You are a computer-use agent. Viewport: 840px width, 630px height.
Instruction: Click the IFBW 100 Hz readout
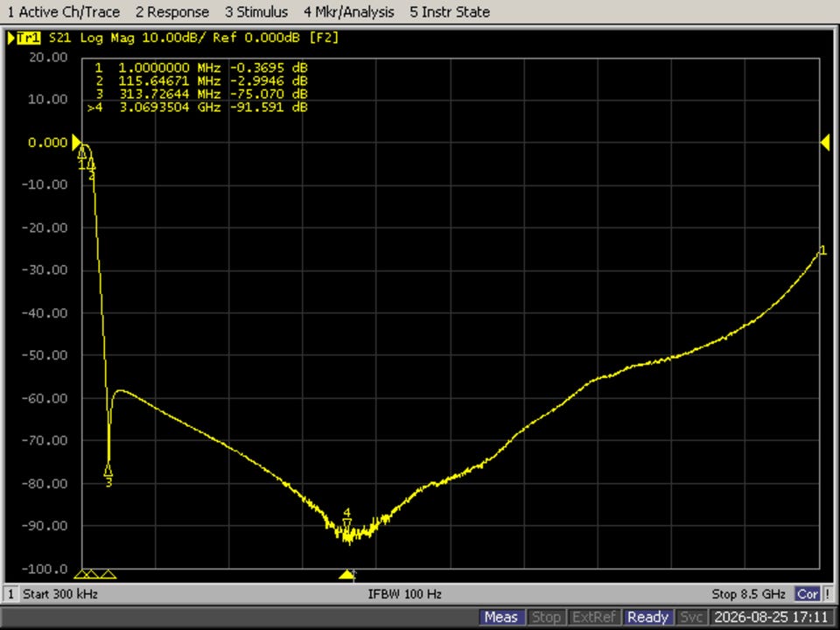click(x=404, y=594)
